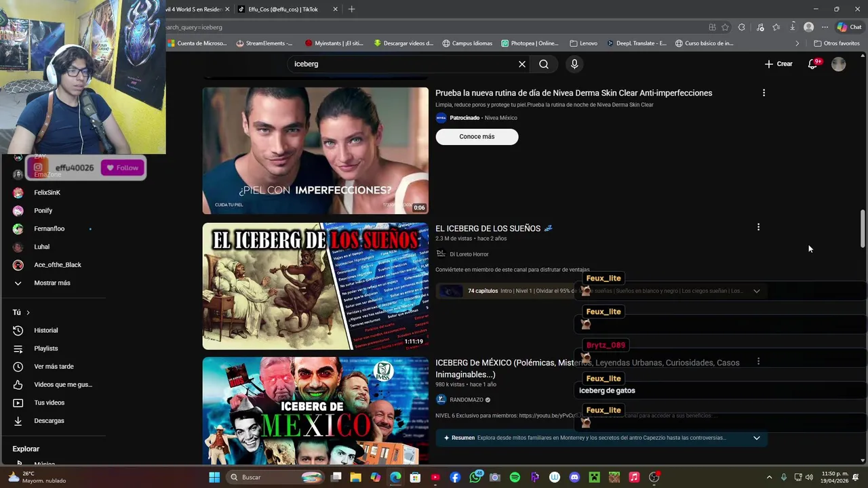
Task: Open Edge profile icon
Action: click(x=808, y=27)
